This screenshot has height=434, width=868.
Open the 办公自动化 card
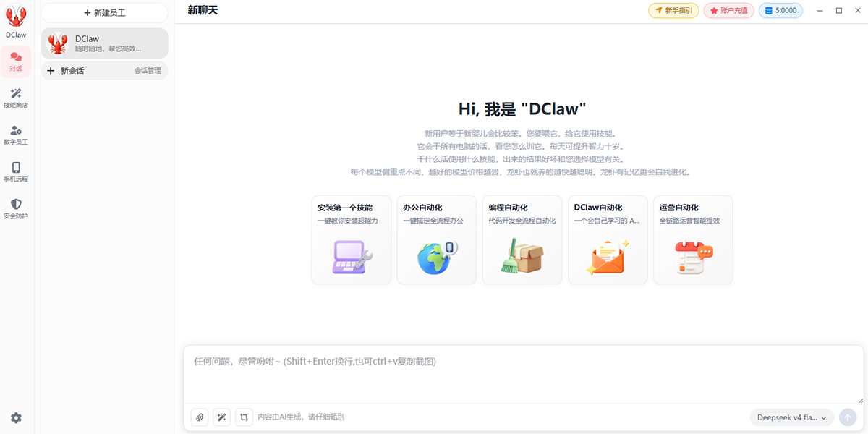point(437,239)
